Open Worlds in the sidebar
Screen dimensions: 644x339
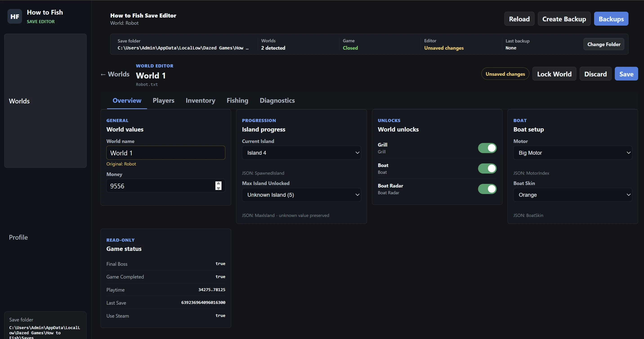(45, 101)
